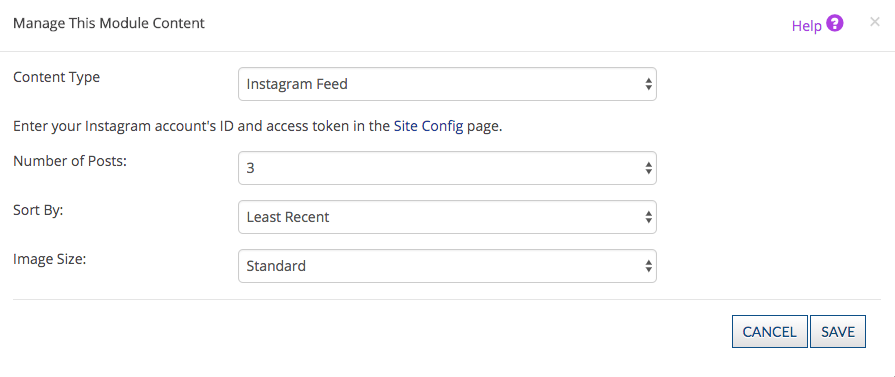The image size is (895, 377).
Task: Click the SAVE button
Action: pyautogui.click(x=838, y=331)
